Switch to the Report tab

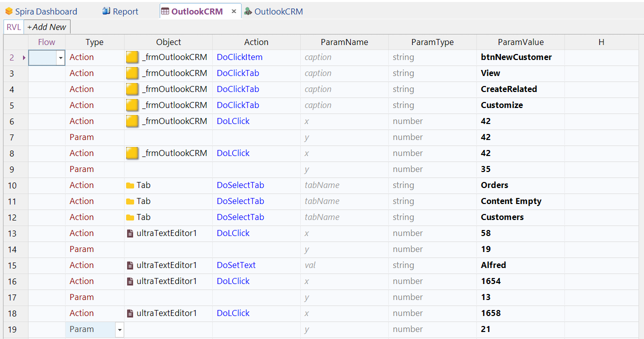coord(126,11)
